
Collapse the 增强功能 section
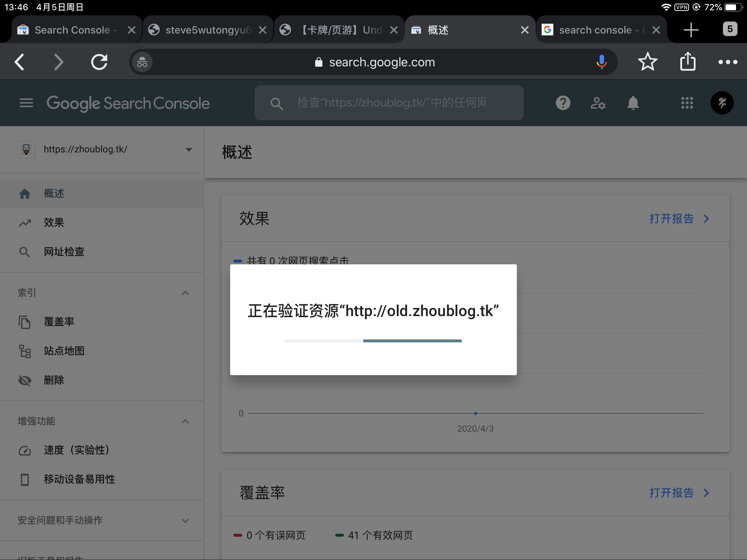pos(185,421)
